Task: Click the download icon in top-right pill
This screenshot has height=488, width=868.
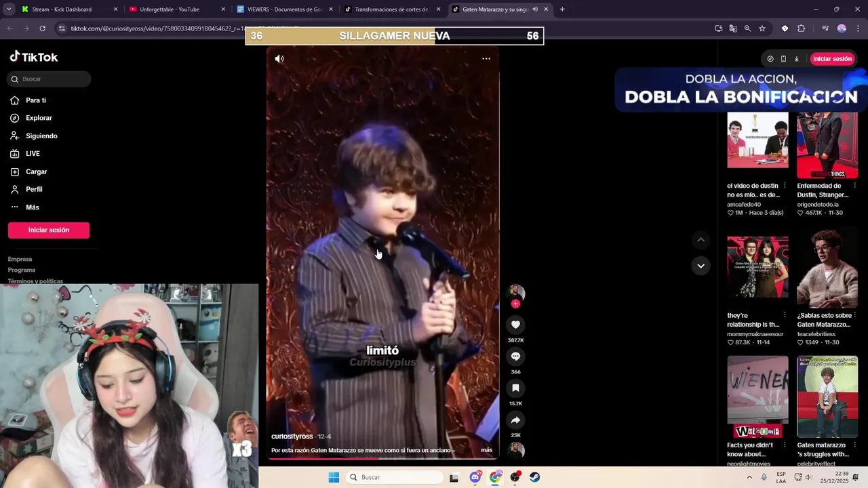Action: pos(796,59)
